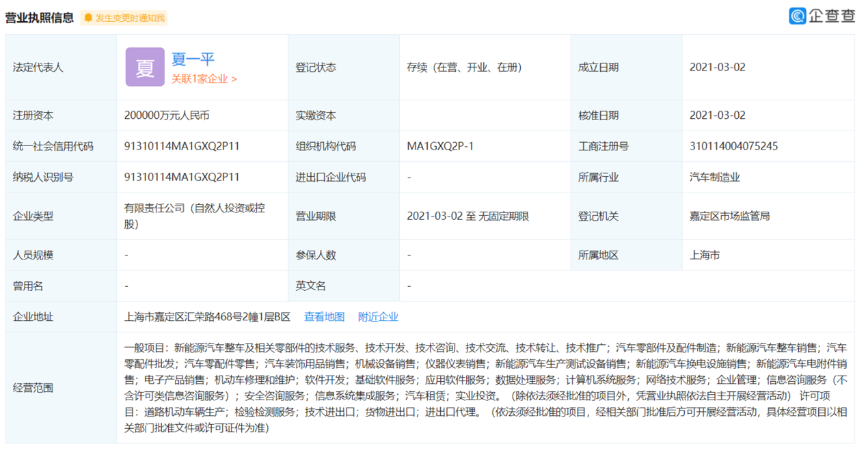Expand 关联1家企业 related companies
Screen dimensions: 868x461
(204, 79)
